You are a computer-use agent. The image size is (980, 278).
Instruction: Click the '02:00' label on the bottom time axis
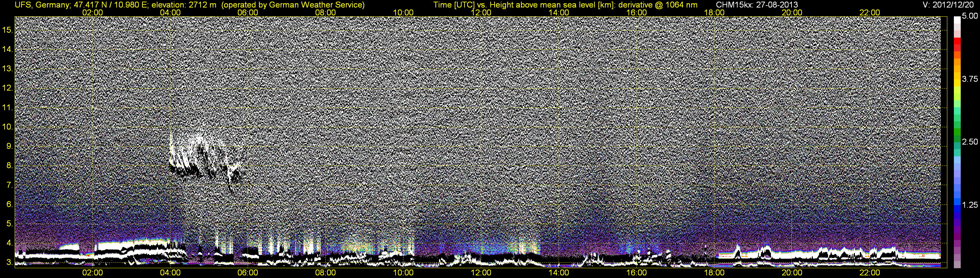[x=92, y=273]
